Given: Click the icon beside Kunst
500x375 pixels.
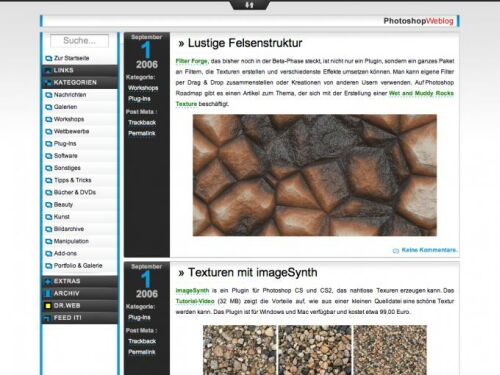Looking at the screenshot, I should (49, 217).
